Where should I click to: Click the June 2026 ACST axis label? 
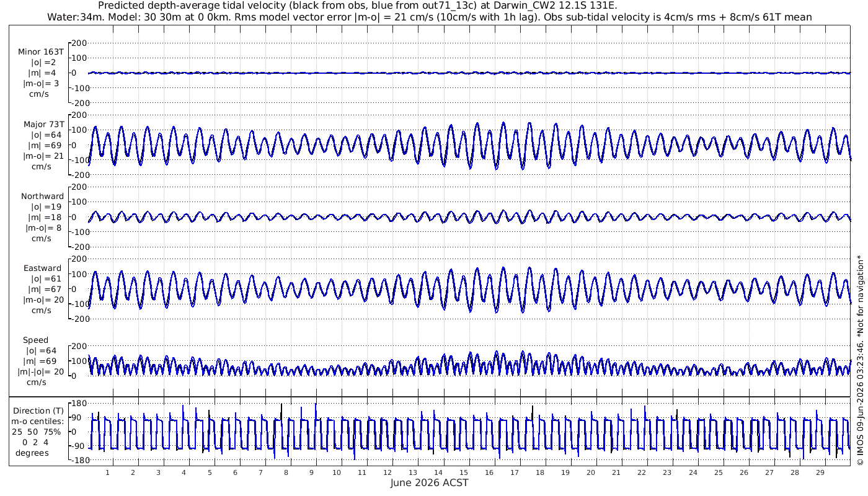(429, 483)
